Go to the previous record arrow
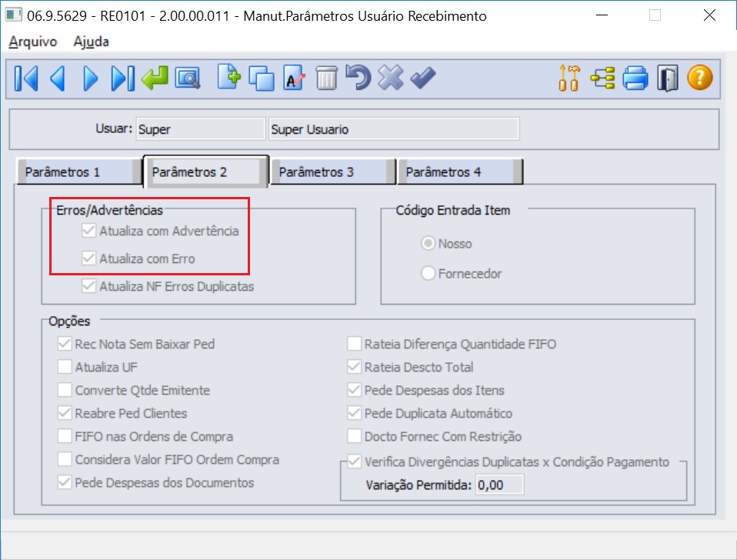The image size is (737, 560). point(58,78)
